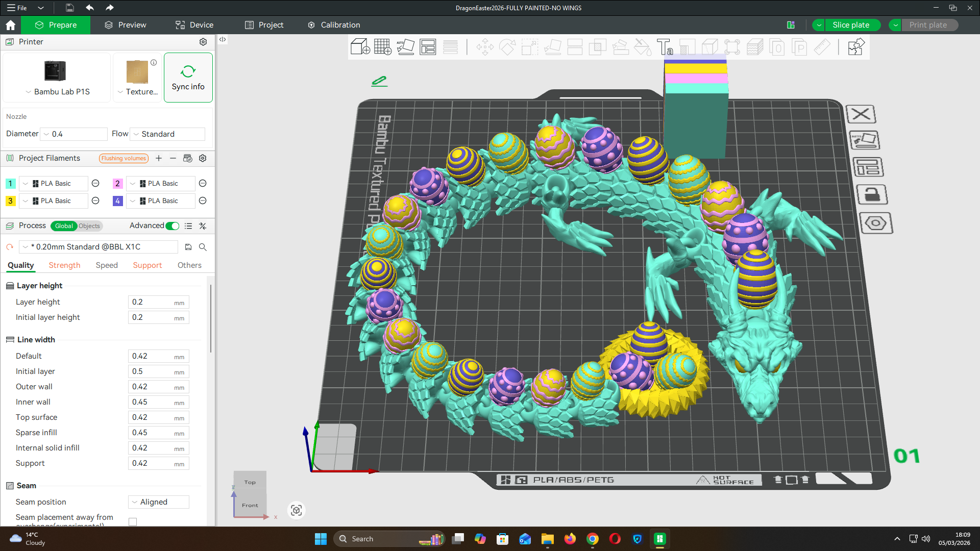This screenshot has width=980, height=551.
Task: Select the Cut tool icon
Action: (x=575, y=47)
